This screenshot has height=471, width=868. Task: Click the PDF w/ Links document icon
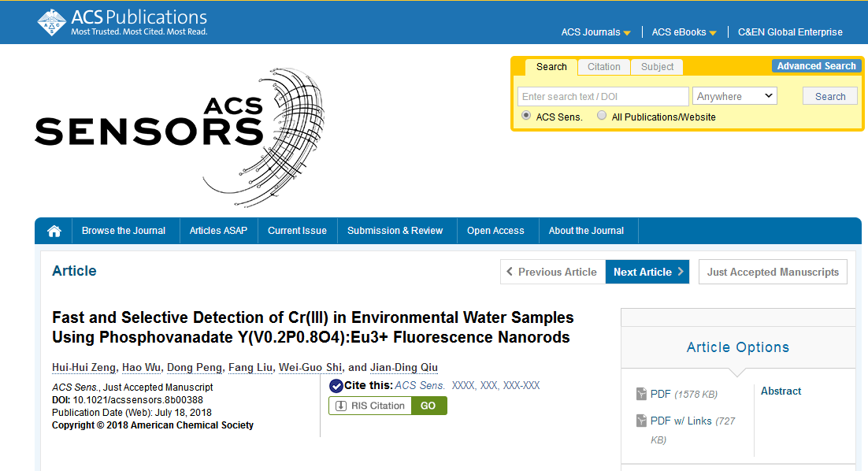pyautogui.click(x=641, y=421)
